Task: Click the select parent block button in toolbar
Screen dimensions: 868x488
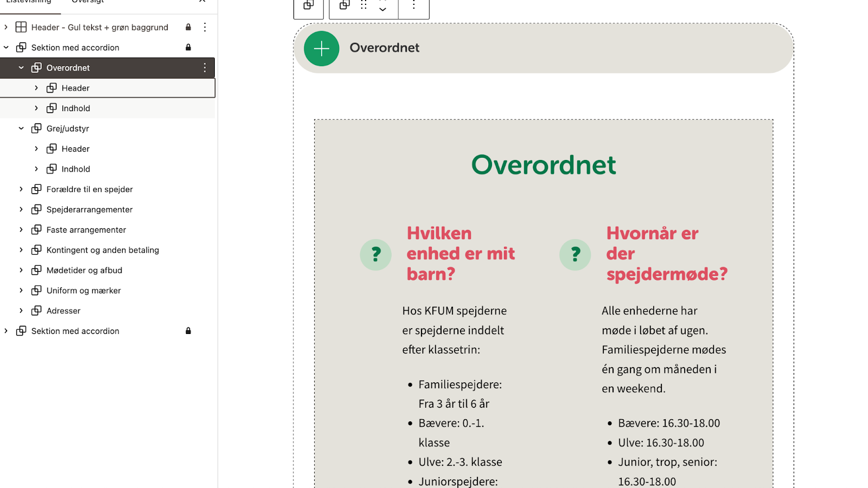Action: pos(309,5)
